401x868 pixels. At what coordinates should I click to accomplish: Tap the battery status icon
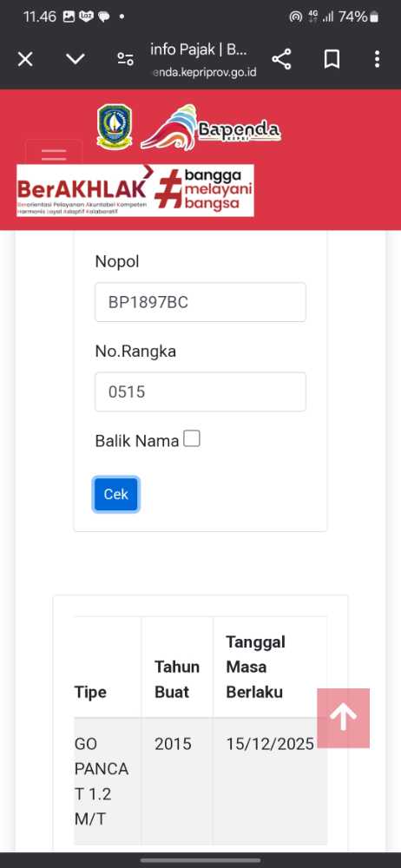(374, 17)
